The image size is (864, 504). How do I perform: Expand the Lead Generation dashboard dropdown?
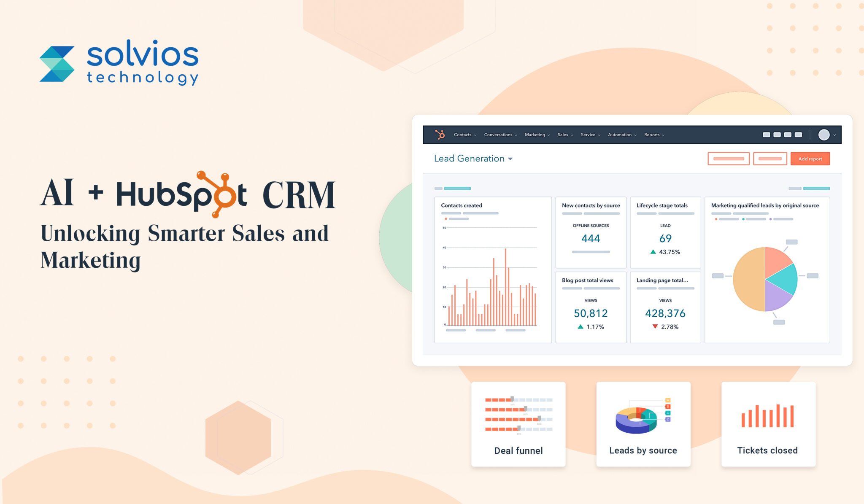coord(510,159)
